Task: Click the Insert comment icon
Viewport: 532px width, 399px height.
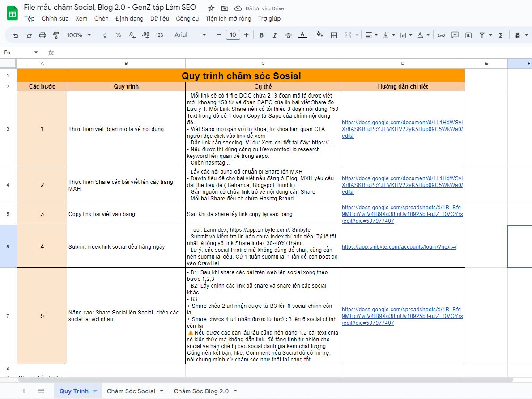Action: pos(455,35)
